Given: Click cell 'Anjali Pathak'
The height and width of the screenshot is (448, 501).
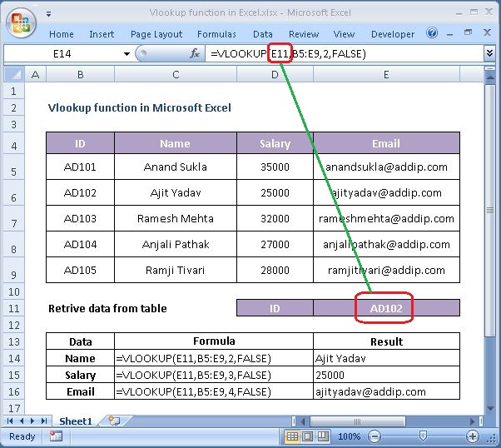Looking at the screenshot, I should click(176, 244).
